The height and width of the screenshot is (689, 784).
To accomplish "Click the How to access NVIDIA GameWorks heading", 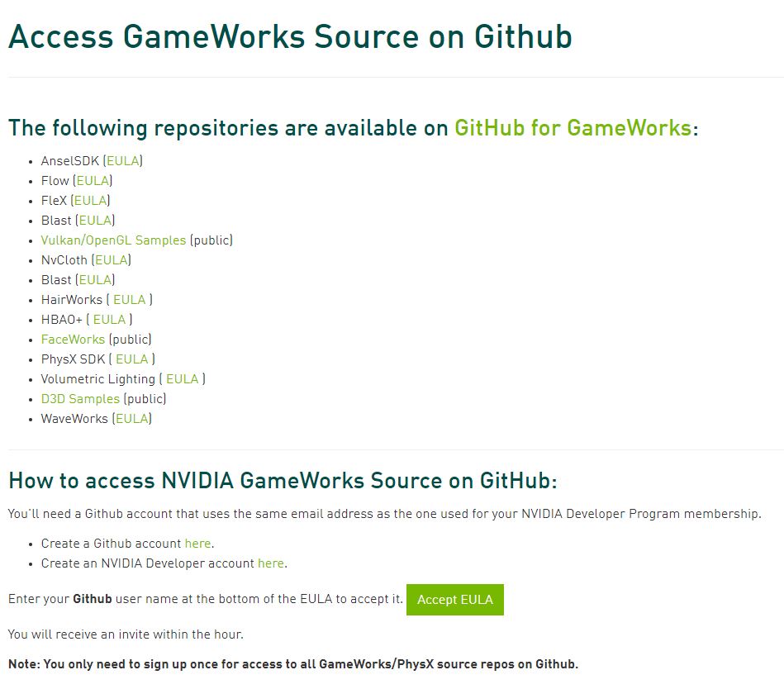I will click(x=283, y=481).
